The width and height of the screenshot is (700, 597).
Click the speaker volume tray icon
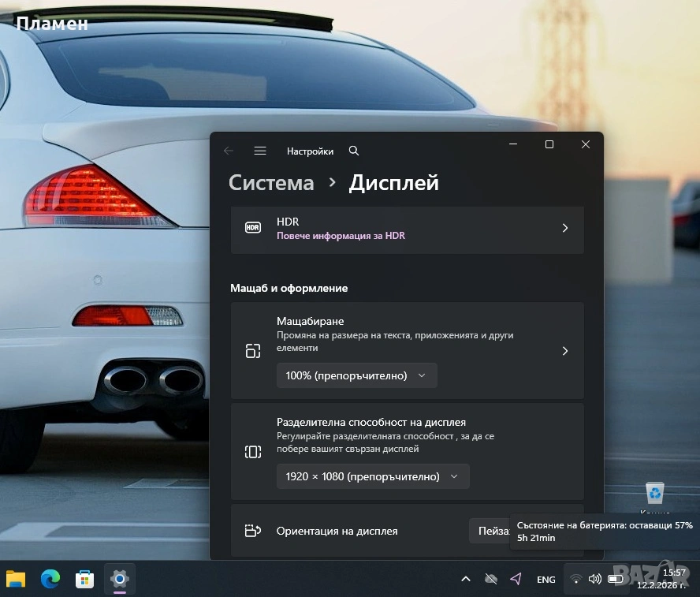coord(595,579)
